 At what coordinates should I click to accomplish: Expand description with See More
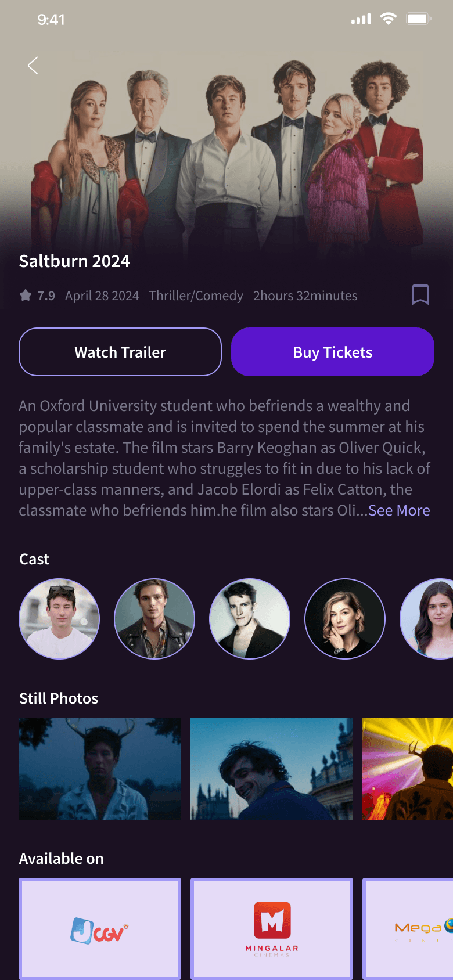click(x=399, y=510)
